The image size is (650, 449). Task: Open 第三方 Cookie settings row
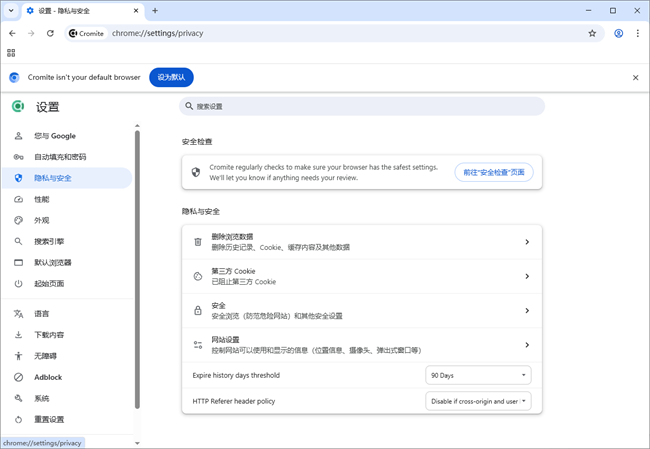tap(362, 277)
